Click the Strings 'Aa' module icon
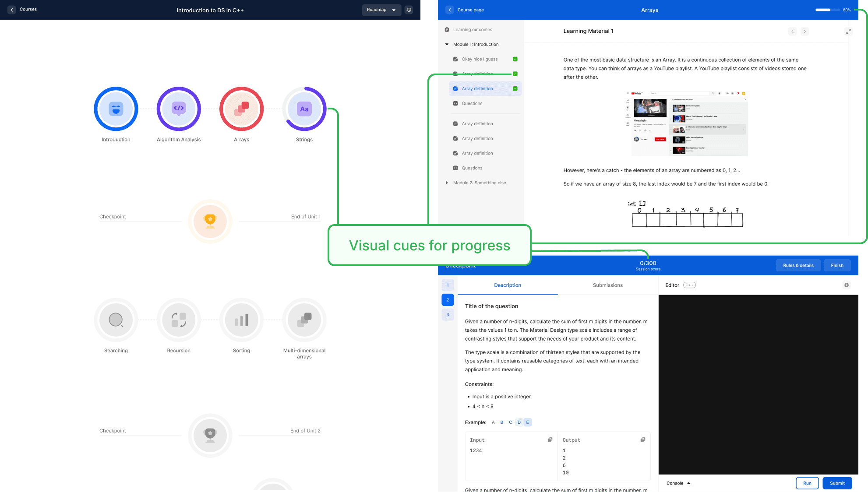The image size is (868, 492). coord(304,109)
